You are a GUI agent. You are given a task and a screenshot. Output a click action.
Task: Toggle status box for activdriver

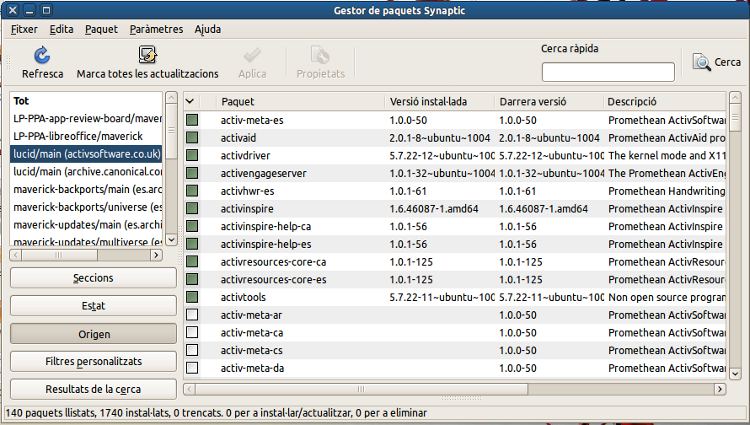tap(192, 155)
